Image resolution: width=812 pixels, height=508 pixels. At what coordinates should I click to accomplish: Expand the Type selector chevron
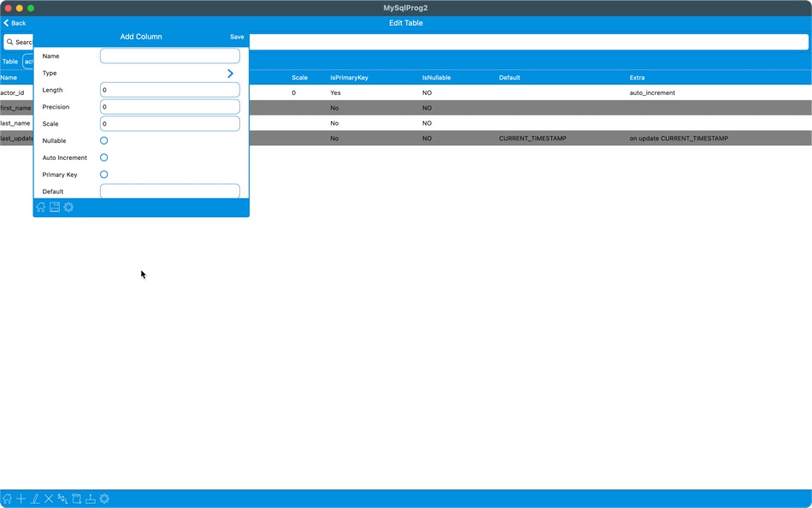(229, 73)
